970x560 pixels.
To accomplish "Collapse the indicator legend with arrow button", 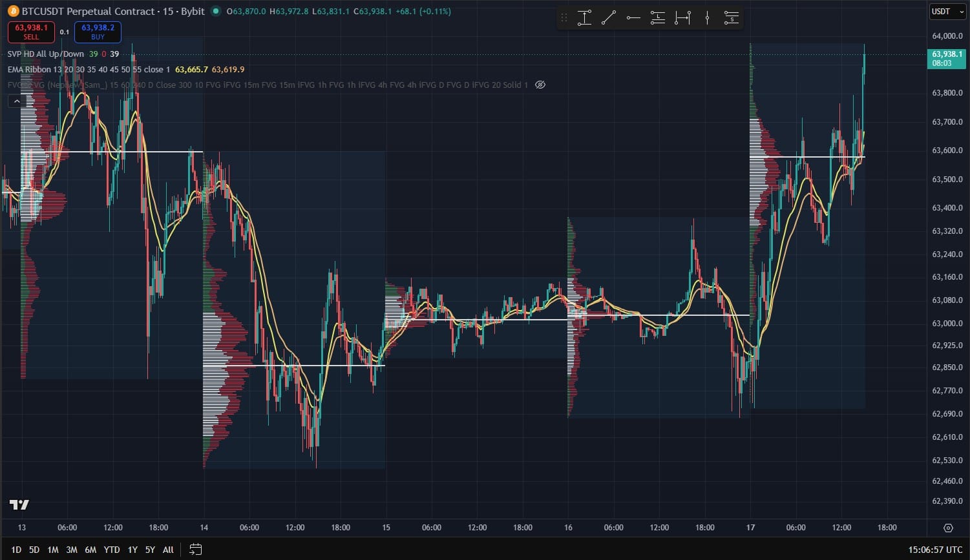I will point(17,101).
